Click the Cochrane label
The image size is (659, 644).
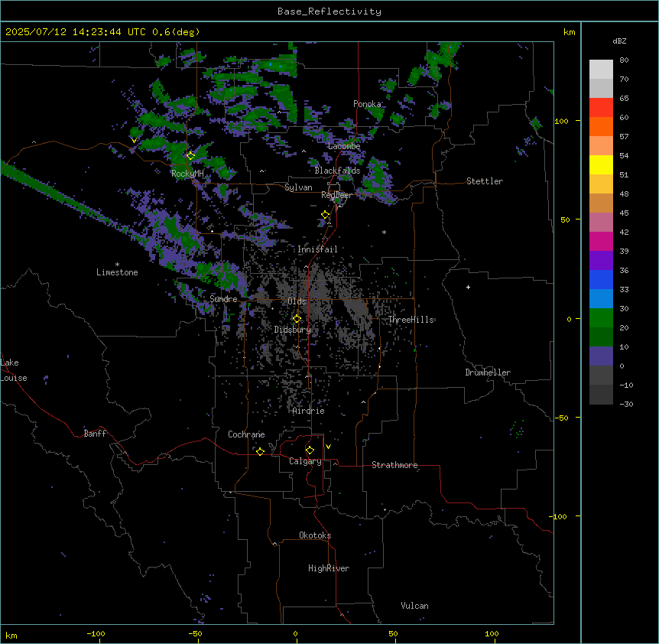(246, 434)
